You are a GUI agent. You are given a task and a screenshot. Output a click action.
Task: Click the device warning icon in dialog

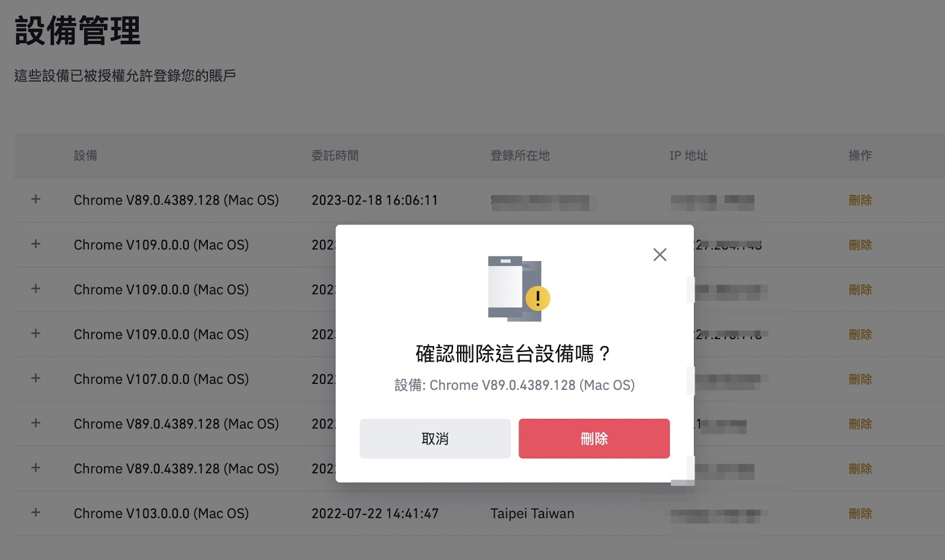point(519,289)
